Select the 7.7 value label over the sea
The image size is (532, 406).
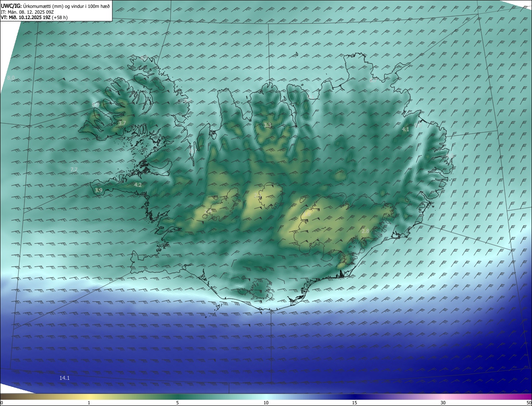pos(74,169)
